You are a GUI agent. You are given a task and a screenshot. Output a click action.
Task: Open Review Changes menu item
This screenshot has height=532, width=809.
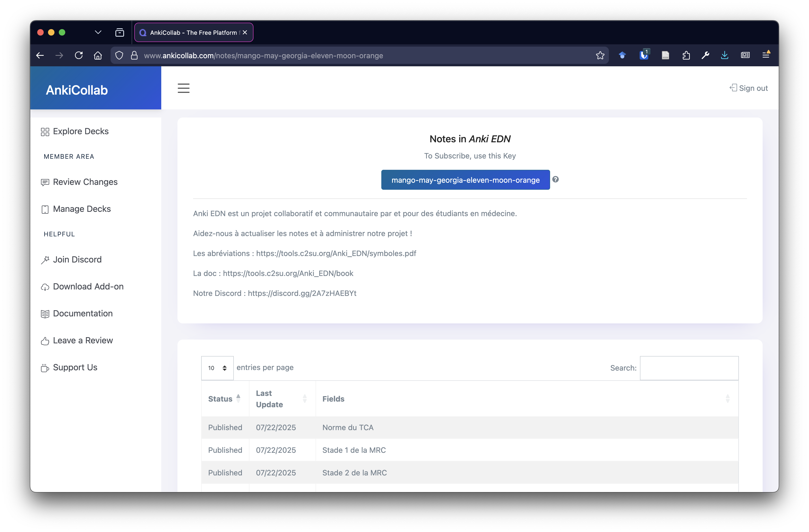point(85,182)
